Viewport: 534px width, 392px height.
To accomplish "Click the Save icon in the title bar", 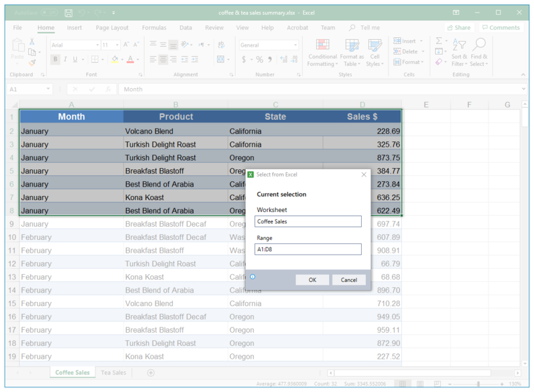I will pos(69,13).
